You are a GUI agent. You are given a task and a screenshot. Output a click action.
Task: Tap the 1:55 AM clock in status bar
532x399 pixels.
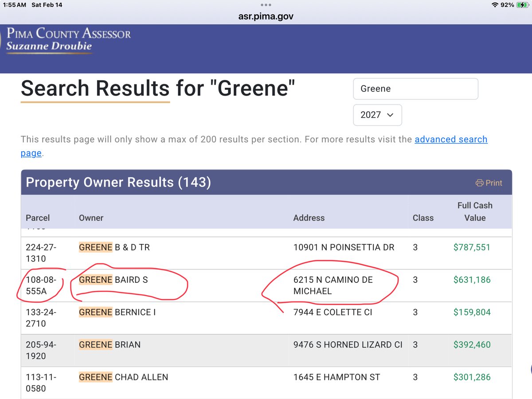coord(15,5)
